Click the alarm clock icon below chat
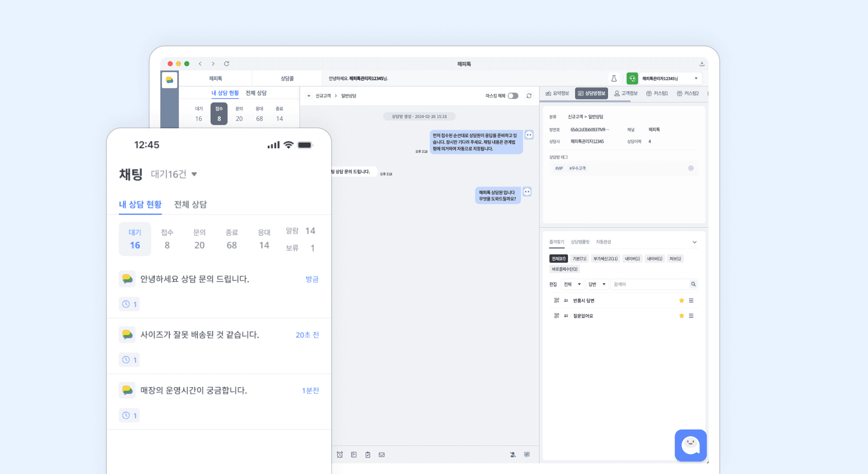 [x=340, y=454]
